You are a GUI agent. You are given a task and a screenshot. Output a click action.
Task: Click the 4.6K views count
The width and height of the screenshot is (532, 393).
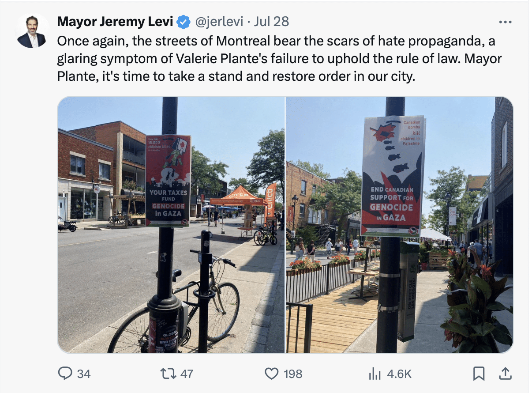399,374
